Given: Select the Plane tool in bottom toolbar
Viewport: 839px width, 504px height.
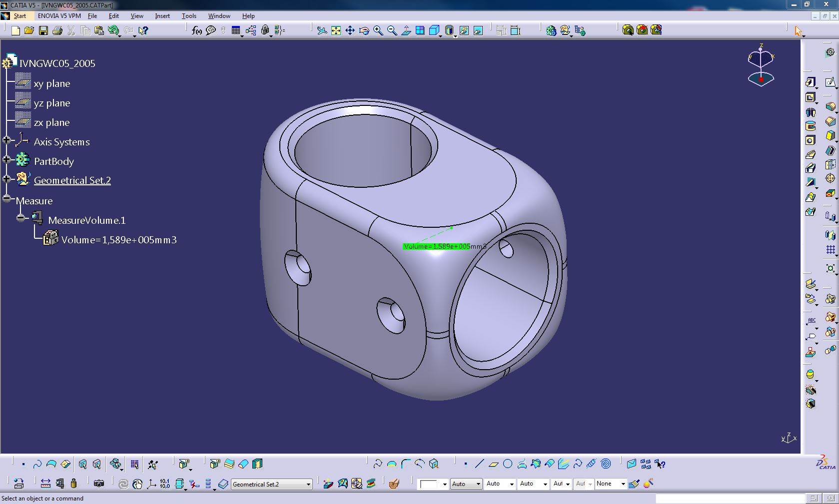Looking at the screenshot, I should point(494,464).
